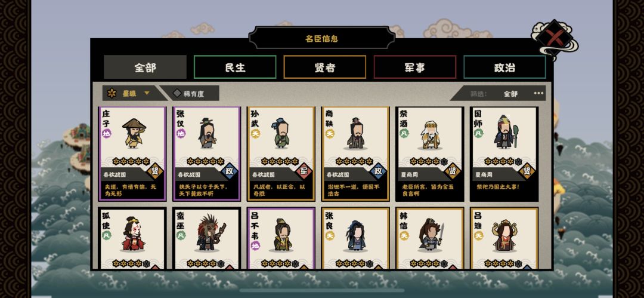644x298 pixels.
Task: Close the 名臣信息 panel with red X
Action: pos(555,38)
